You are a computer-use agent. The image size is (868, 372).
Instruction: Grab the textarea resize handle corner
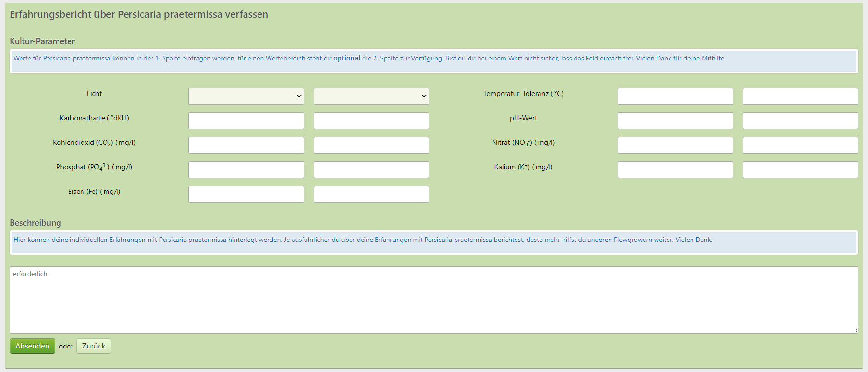pyautogui.click(x=855, y=330)
